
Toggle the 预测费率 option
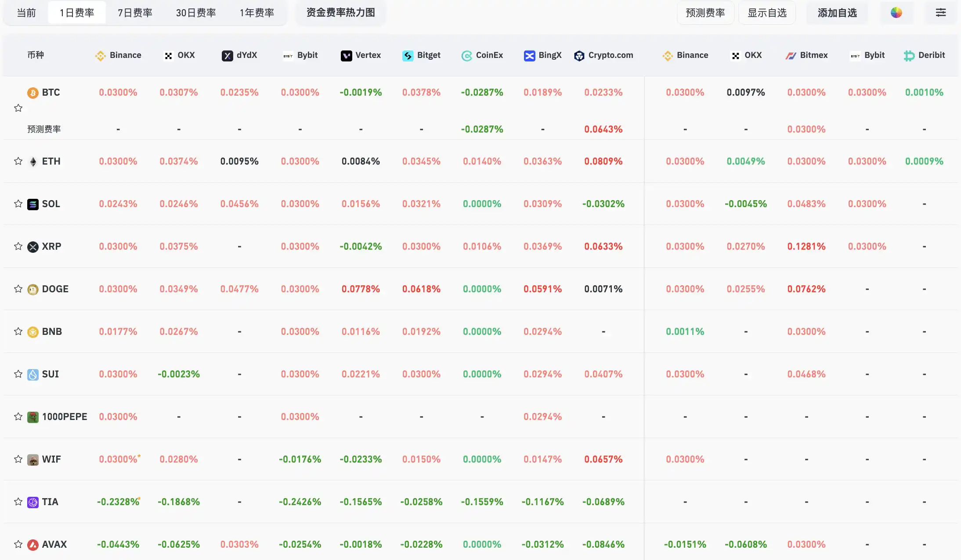[705, 13]
